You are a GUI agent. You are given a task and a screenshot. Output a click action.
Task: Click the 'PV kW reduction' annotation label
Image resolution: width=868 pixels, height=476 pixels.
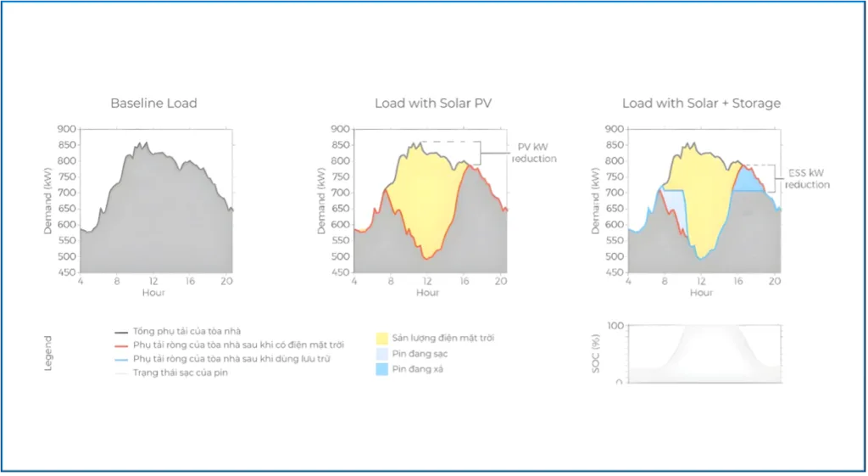tap(534, 153)
